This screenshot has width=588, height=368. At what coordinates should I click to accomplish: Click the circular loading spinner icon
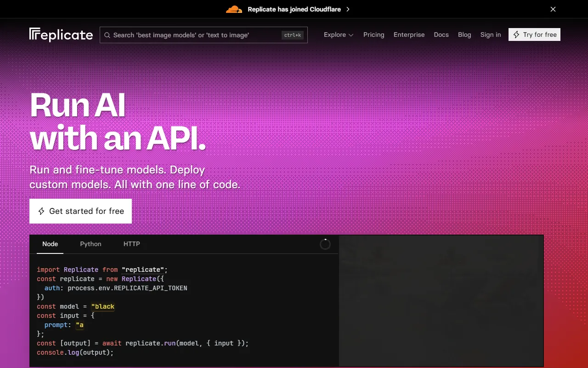tap(325, 244)
